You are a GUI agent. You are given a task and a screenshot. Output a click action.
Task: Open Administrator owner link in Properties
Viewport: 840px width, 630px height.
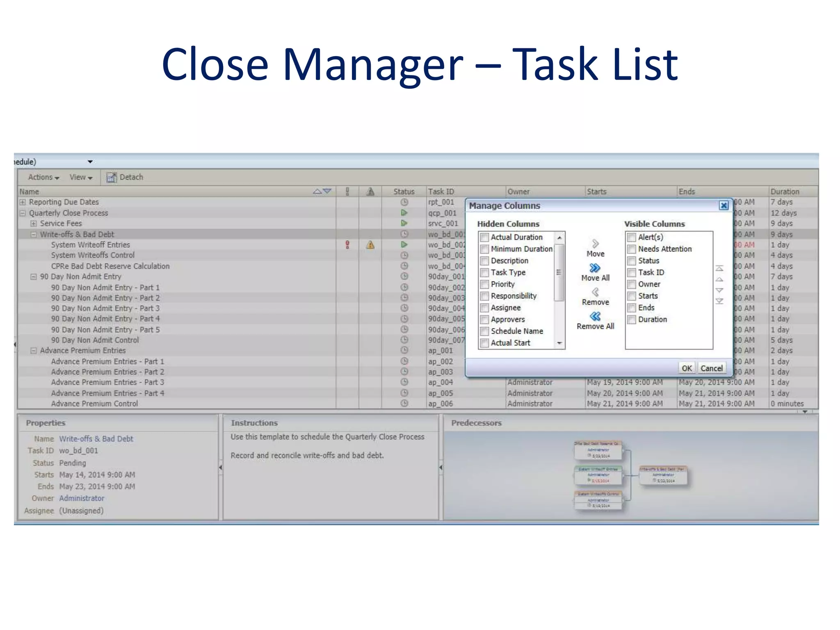pyautogui.click(x=82, y=498)
